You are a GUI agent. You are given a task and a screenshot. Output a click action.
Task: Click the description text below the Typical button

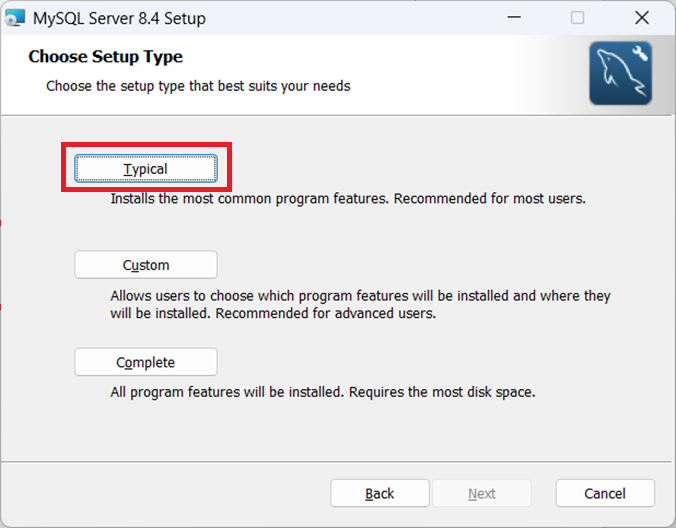(347, 199)
